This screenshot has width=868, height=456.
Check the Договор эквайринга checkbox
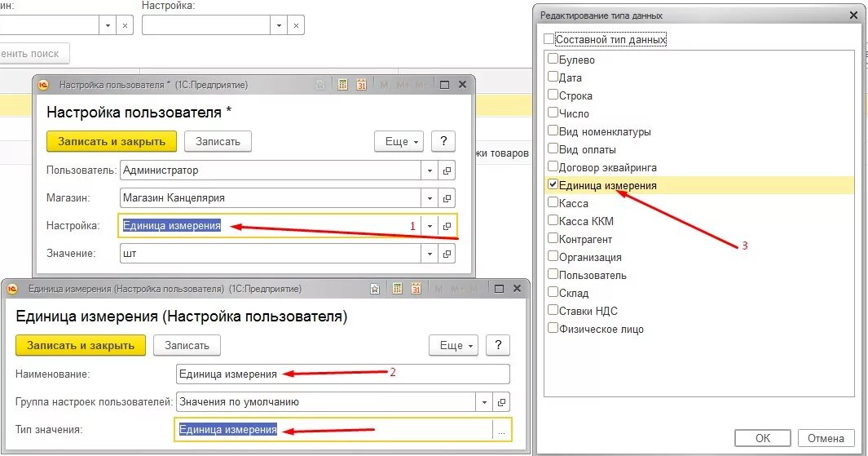point(553,166)
